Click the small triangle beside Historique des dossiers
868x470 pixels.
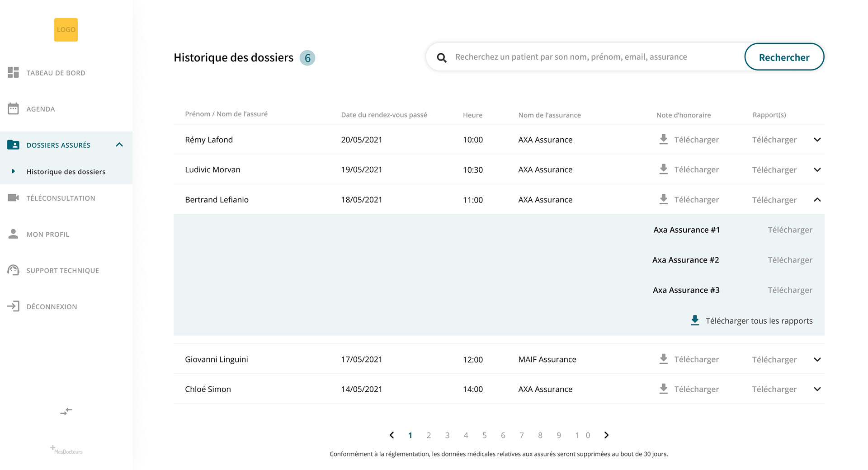pyautogui.click(x=13, y=171)
